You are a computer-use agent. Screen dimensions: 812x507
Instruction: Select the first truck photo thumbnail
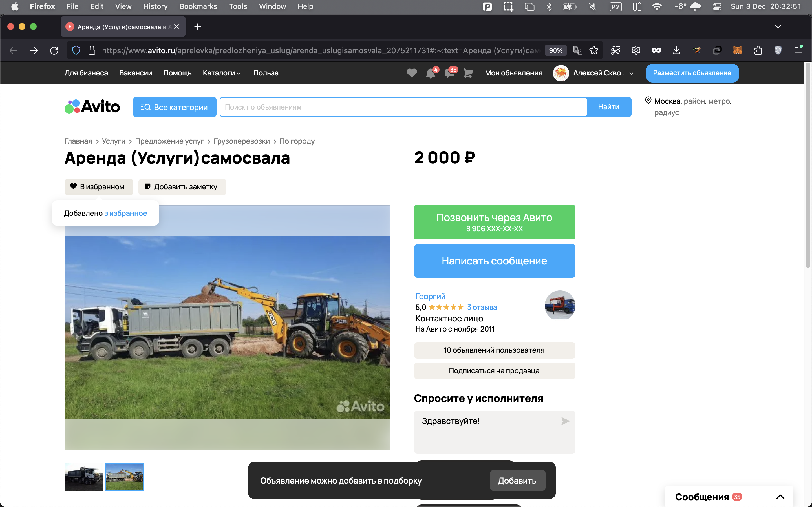tap(83, 477)
